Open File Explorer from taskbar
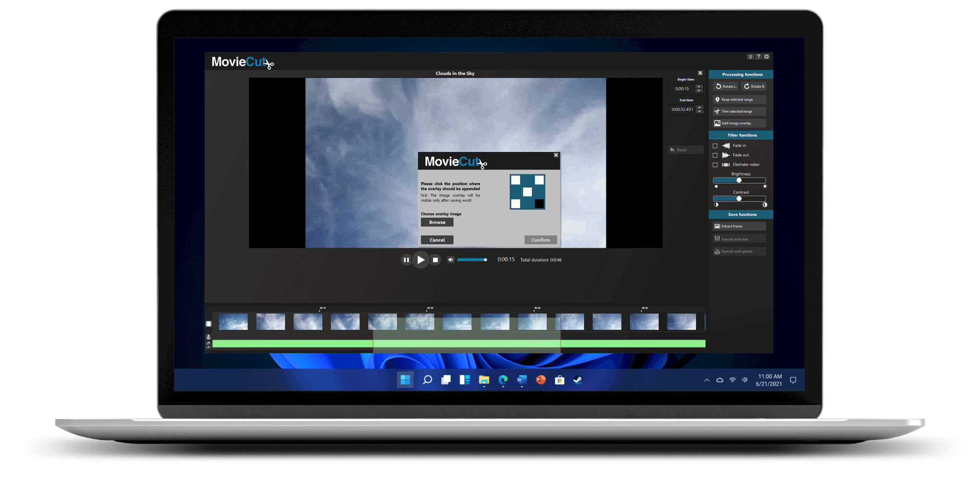 (x=484, y=380)
